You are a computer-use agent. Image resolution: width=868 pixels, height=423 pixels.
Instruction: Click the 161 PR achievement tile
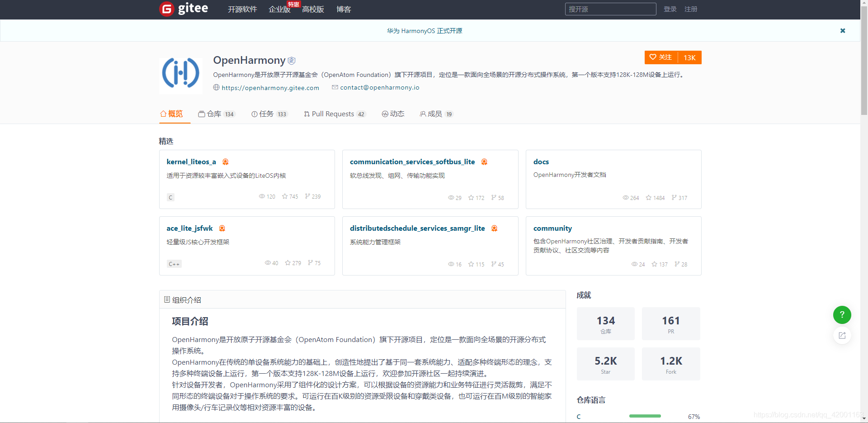pyautogui.click(x=671, y=323)
